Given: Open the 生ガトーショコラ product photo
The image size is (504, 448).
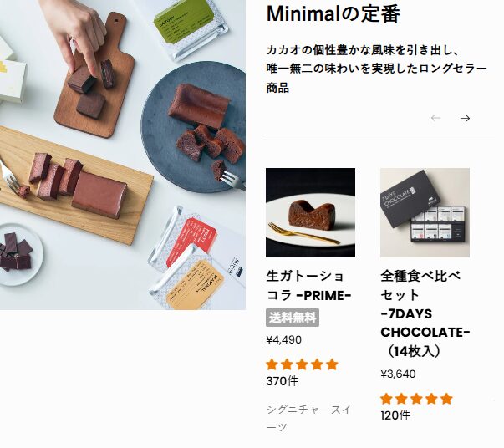Looking at the screenshot, I should click(x=310, y=212).
